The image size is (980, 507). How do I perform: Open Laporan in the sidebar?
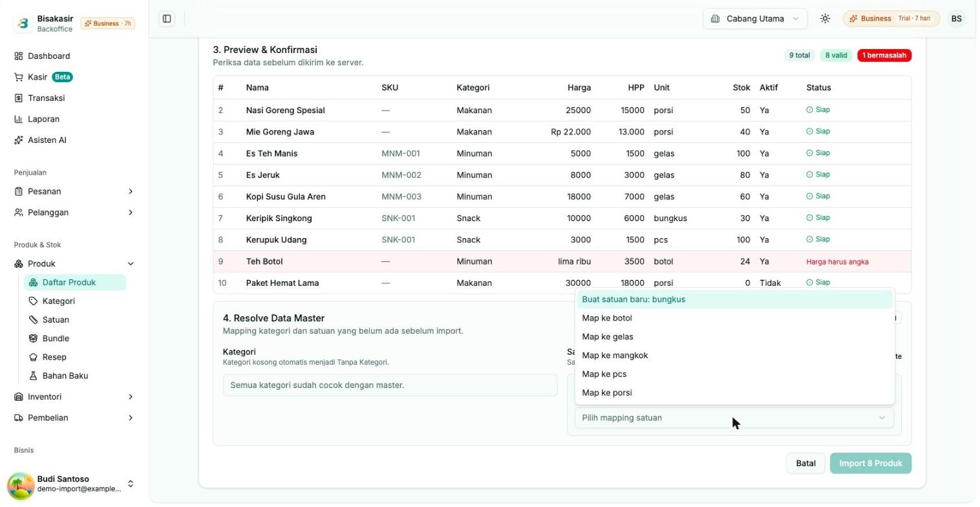74,119
